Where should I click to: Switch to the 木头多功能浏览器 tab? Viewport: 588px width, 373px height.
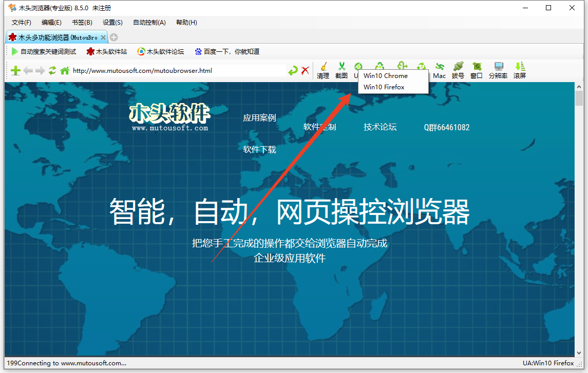(x=53, y=36)
